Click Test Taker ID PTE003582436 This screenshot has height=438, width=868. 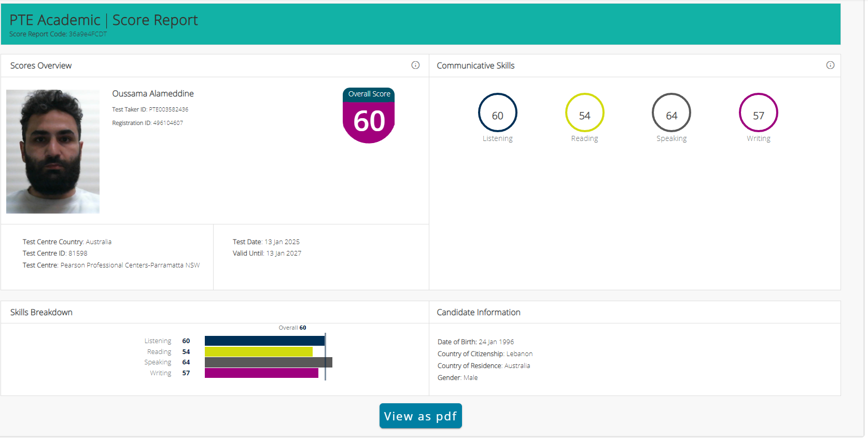click(x=150, y=109)
